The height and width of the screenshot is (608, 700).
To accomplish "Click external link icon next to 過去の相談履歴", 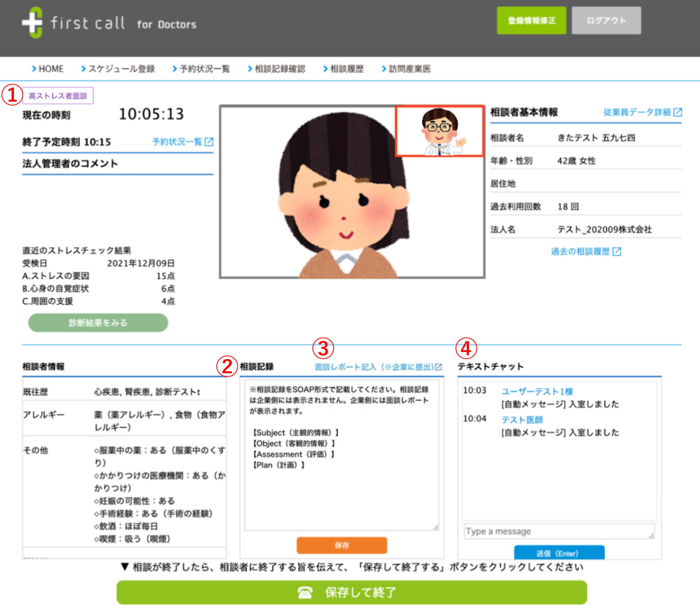I will pos(617,252).
